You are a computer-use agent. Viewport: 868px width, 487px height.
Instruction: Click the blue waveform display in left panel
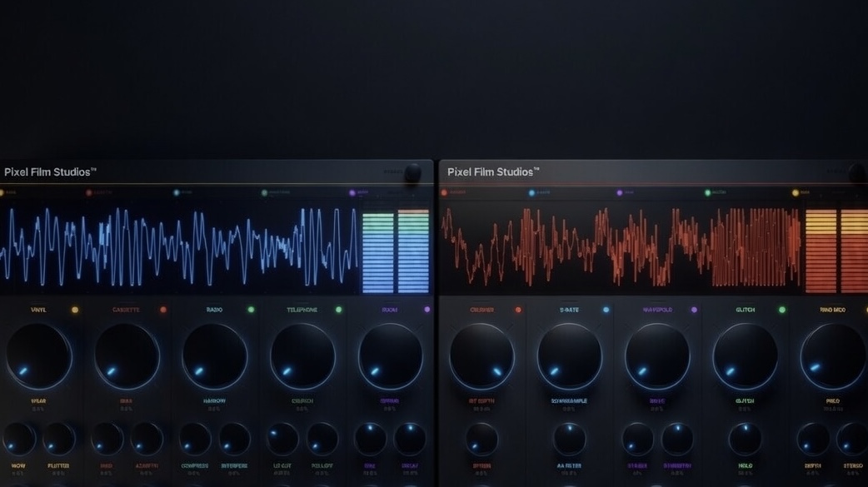click(x=179, y=246)
